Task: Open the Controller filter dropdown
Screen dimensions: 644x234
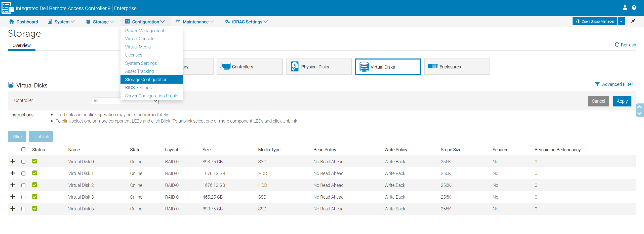Action: point(125,101)
